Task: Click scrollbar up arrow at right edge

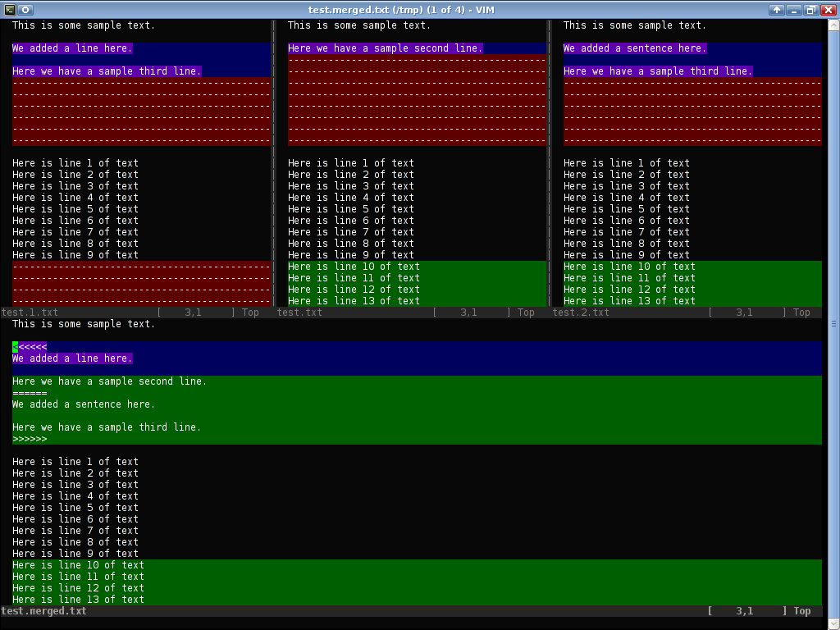Action: click(833, 25)
